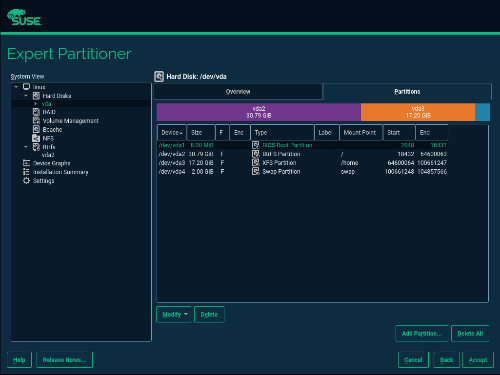Sort by the Start column header

coord(399,132)
